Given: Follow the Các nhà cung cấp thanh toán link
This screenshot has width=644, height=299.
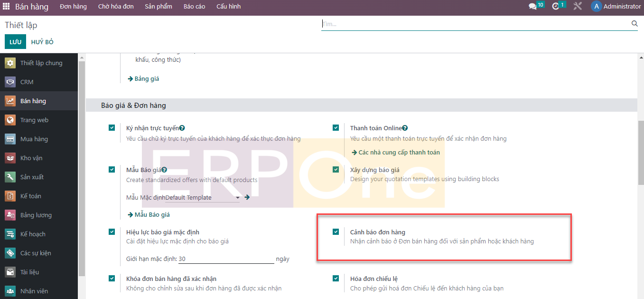Looking at the screenshot, I should point(399,153).
